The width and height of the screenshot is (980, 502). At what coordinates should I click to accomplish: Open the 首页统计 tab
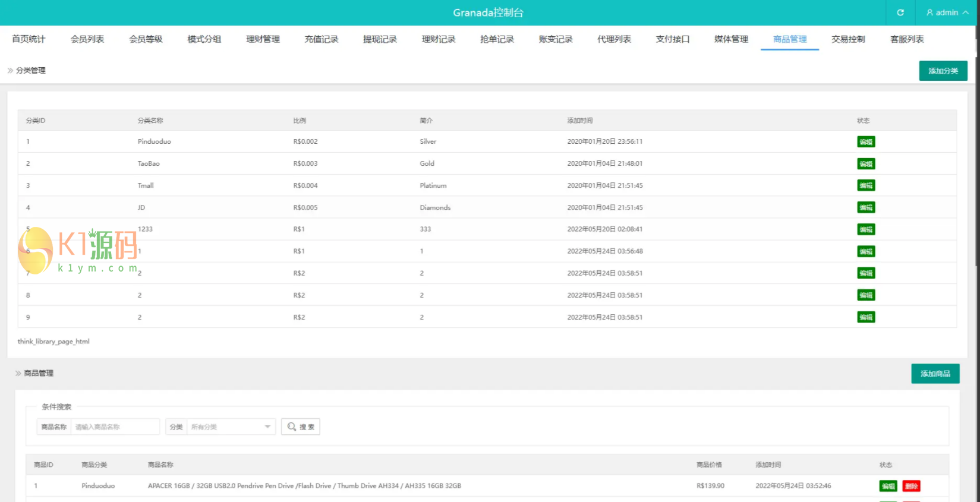point(29,39)
